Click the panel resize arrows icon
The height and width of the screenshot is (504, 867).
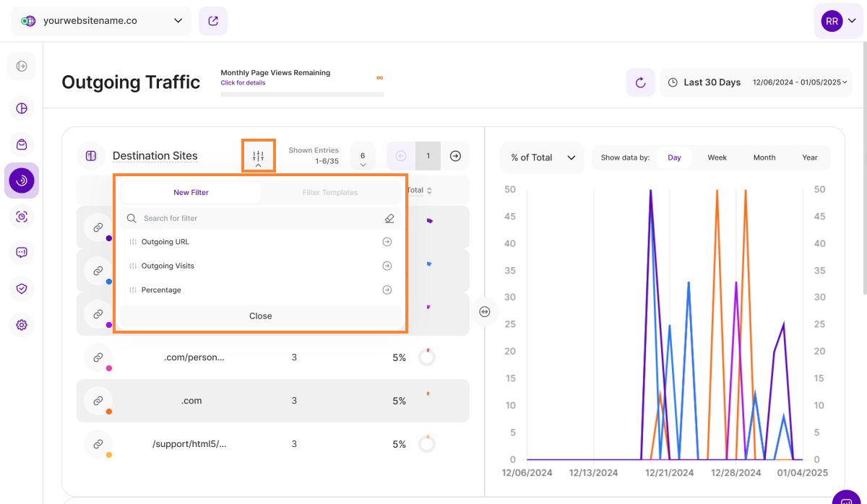[485, 312]
